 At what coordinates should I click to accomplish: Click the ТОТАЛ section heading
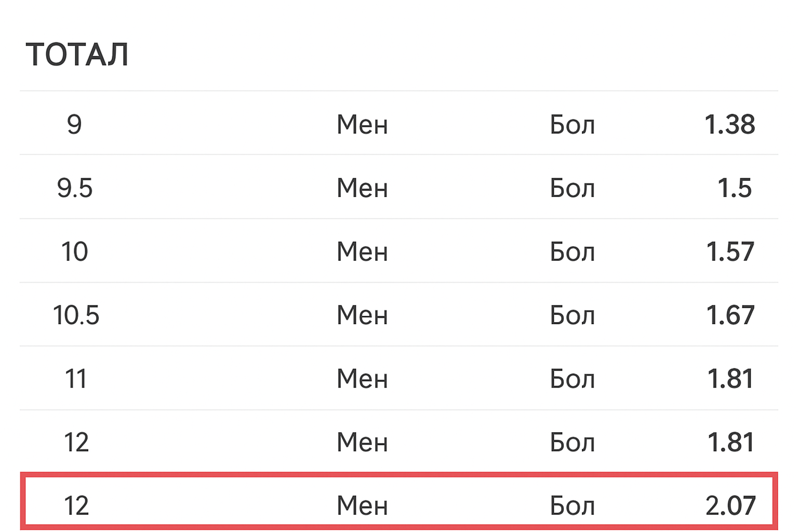click(77, 55)
